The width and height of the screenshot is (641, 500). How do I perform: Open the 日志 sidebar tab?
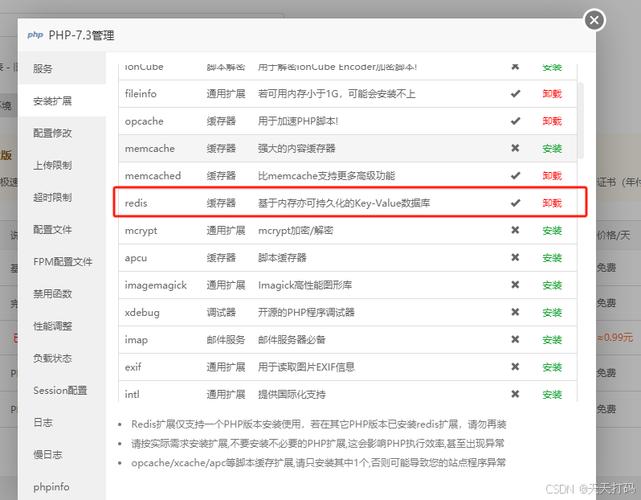[x=62, y=422]
